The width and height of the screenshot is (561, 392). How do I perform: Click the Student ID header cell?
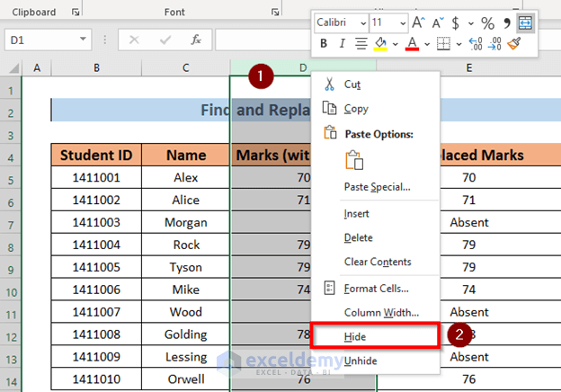click(x=95, y=155)
